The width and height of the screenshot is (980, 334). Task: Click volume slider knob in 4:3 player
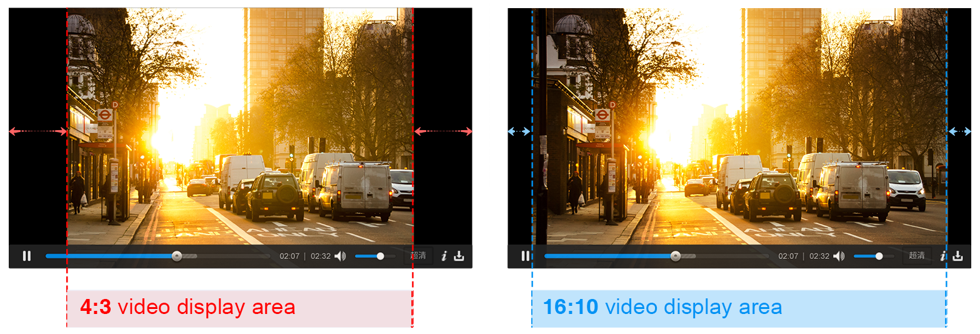click(380, 256)
